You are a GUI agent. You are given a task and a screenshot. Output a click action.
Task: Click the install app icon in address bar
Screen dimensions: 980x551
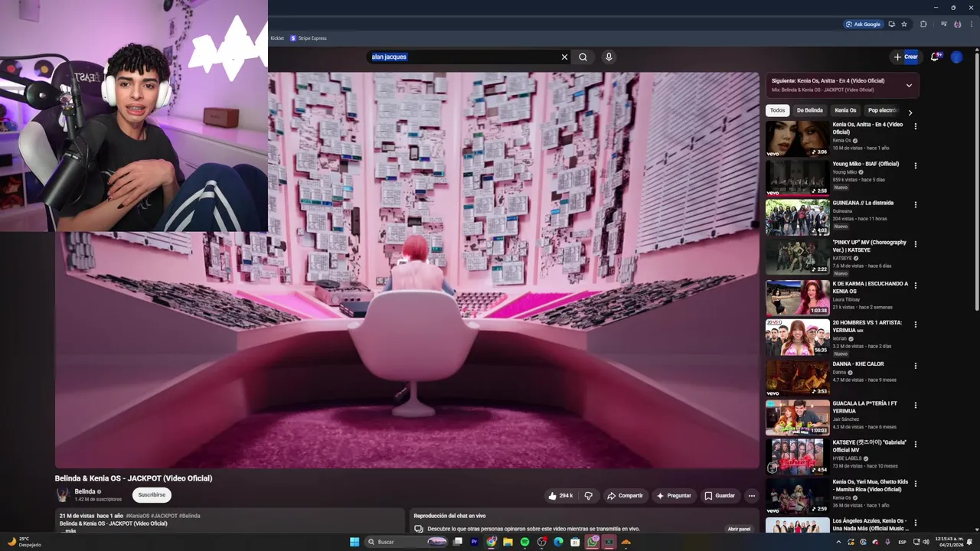click(891, 24)
